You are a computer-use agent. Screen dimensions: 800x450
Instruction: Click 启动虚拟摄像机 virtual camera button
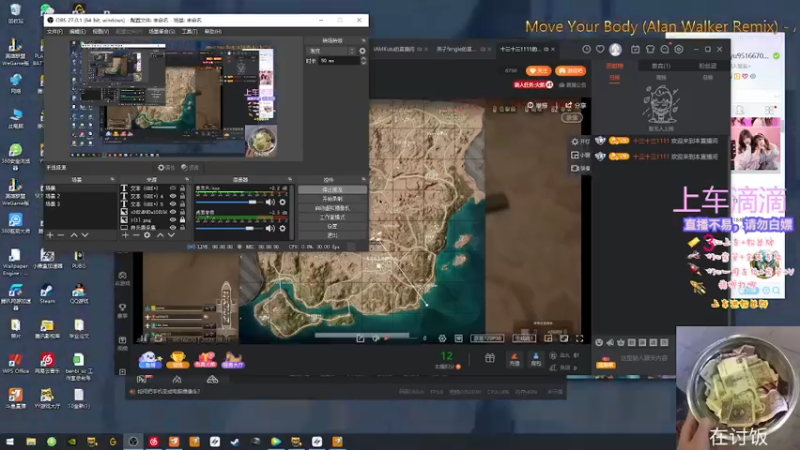[x=332, y=208]
